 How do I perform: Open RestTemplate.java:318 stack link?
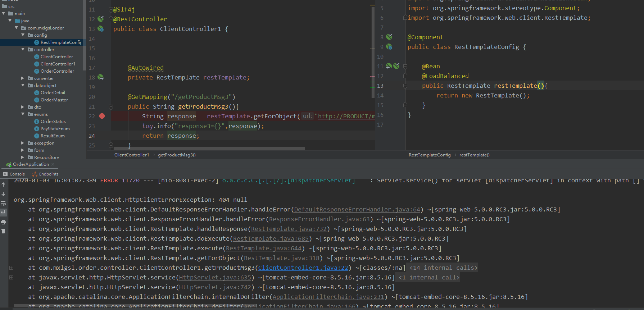pyautogui.click(x=281, y=258)
